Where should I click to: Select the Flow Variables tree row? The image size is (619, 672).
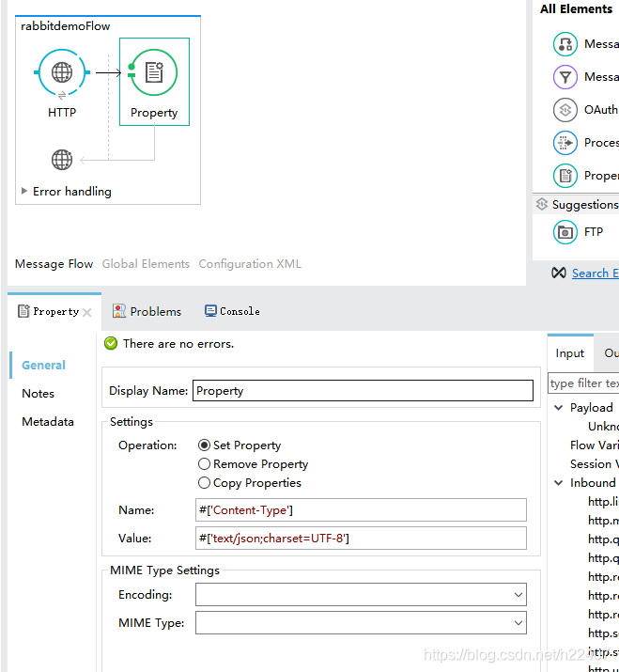point(595,445)
